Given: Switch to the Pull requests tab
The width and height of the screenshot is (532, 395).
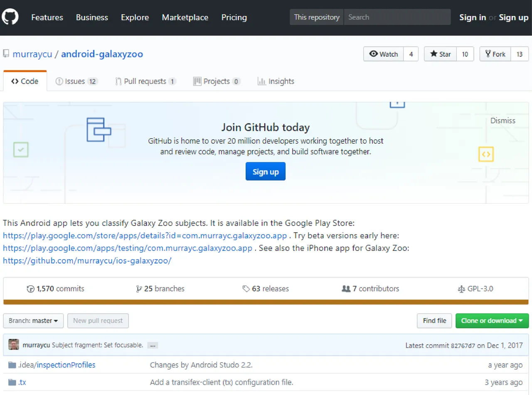Looking at the screenshot, I should [x=145, y=81].
